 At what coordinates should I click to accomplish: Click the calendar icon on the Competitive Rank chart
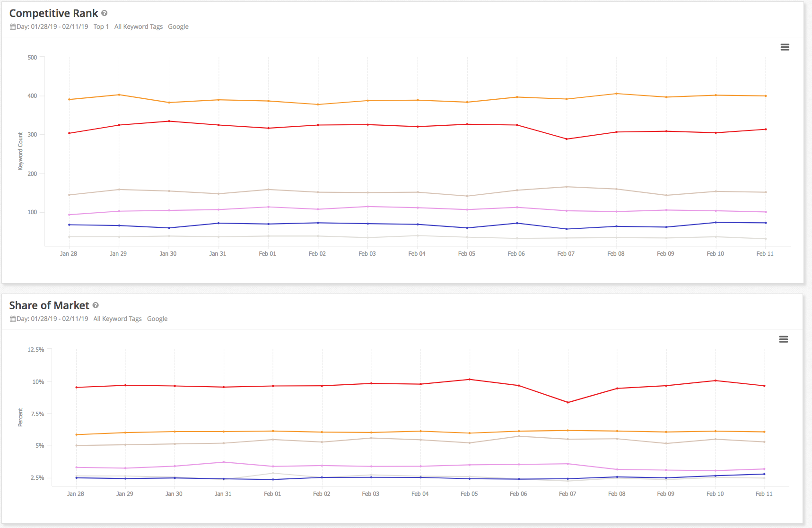12,26
